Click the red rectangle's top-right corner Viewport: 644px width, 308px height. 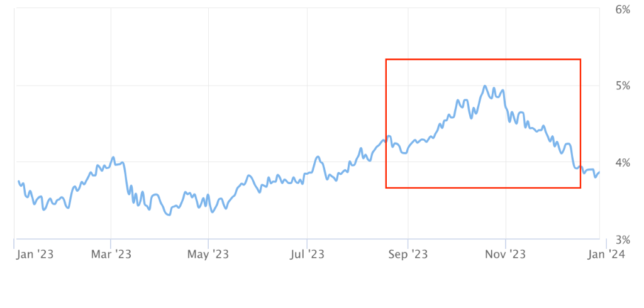point(580,60)
